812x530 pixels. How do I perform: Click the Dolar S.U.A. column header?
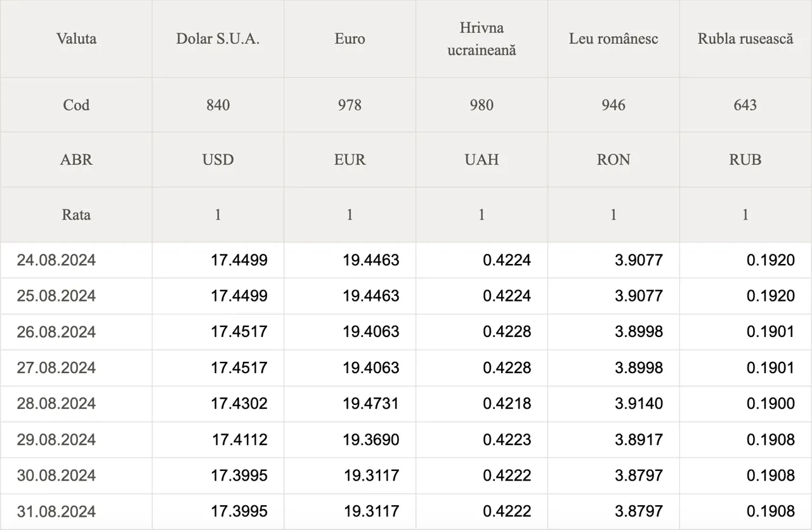tap(218, 39)
